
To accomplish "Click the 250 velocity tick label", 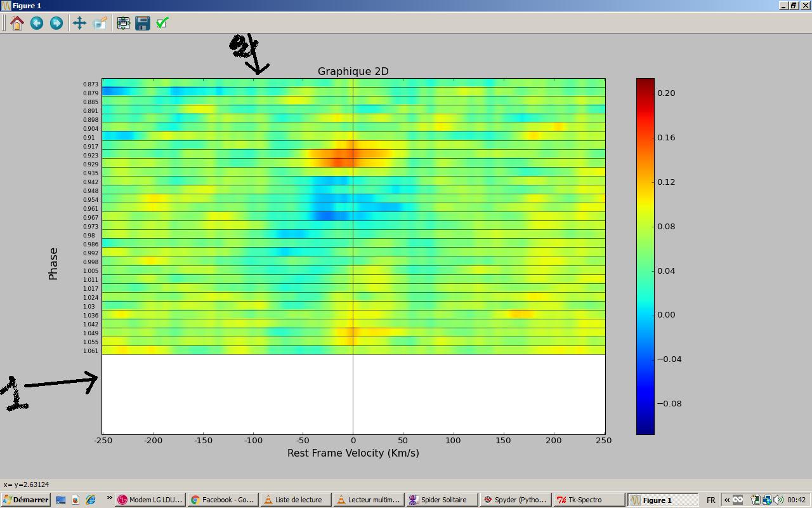I will [x=604, y=440].
